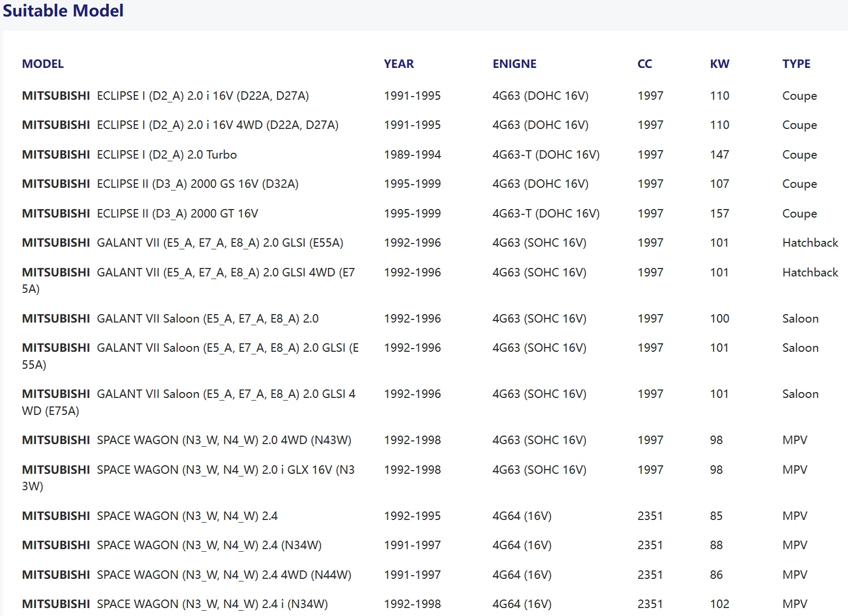
Task: Click KW value '147'
Action: coord(720,154)
